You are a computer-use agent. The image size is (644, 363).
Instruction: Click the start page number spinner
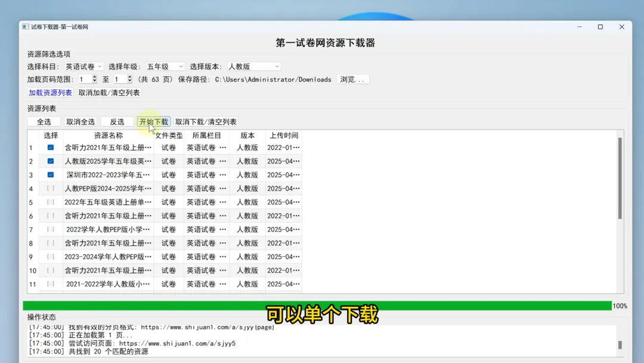[x=88, y=79]
